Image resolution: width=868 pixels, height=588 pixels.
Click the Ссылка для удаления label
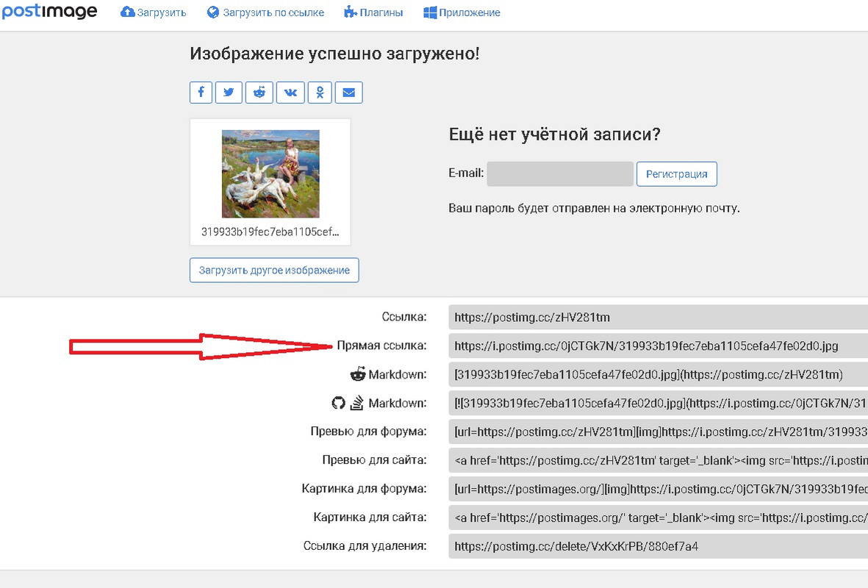[x=365, y=546]
